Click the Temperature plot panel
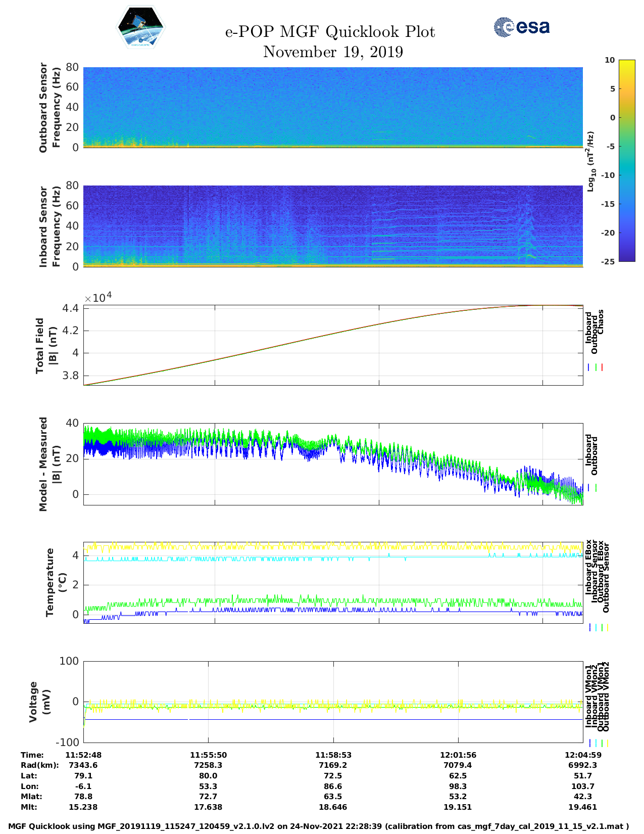Image resolution: width=644 pixels, height=834 pixels. (333, 583)
